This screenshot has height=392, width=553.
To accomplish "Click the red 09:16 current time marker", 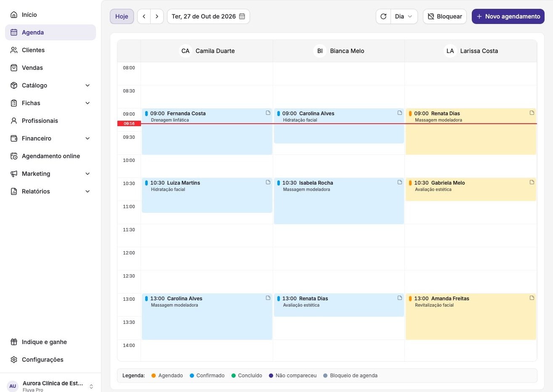I will (x=129, y=124).
